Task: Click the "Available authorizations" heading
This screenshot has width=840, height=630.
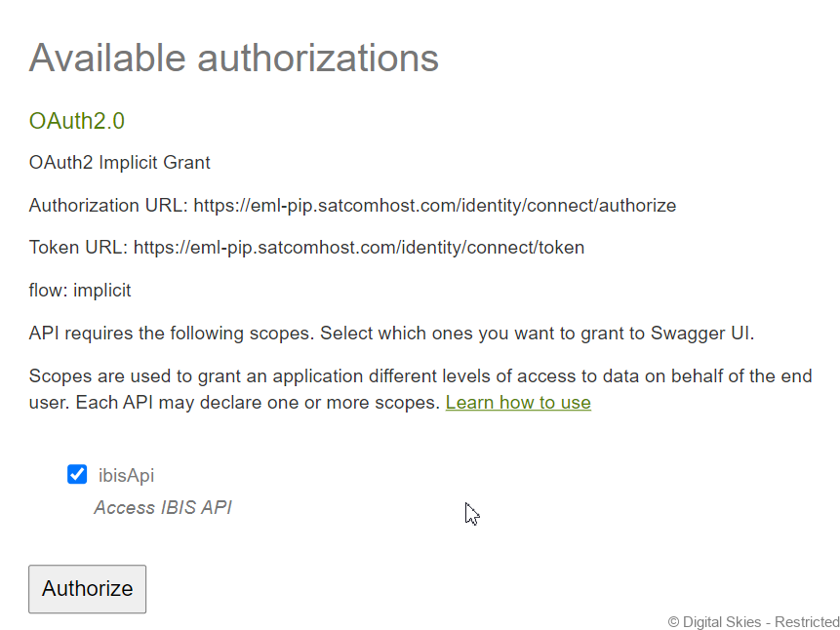Action: (x=234, y=58)
